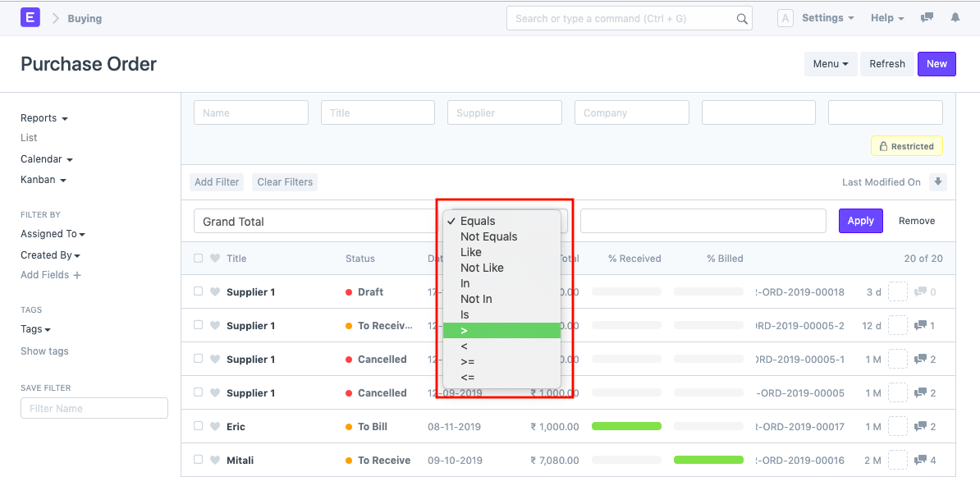The width and height of the screenshot is (980, 477).
Task: Check the select-all checkbox in the table header
Action: pos(198,257)
